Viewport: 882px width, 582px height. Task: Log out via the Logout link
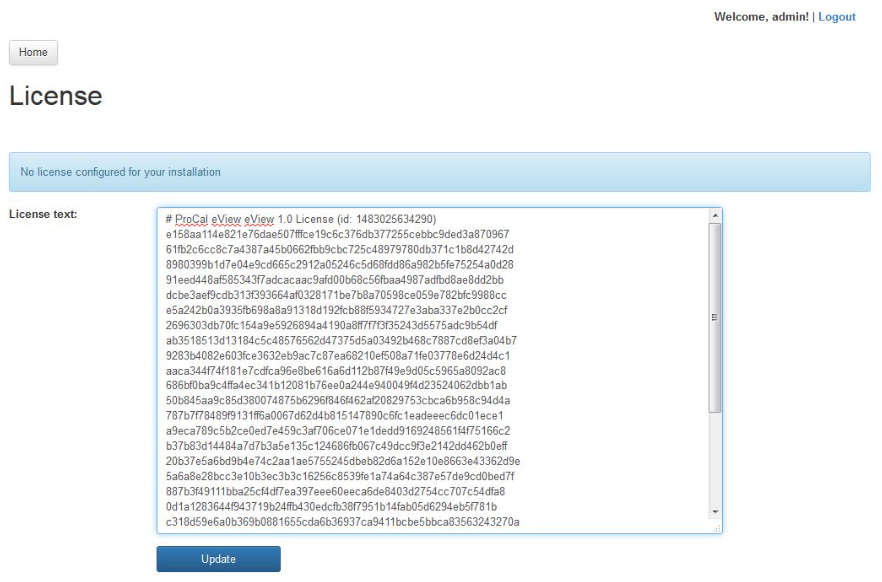tap(836, 17)
